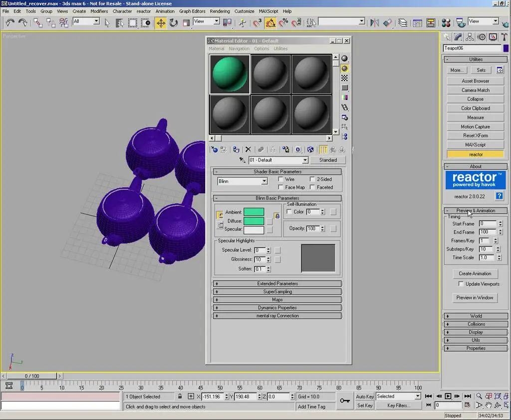Click Reset Map/Mtl X icon in Material Editor
This screenshot has width=511, height=420.
coord(248,149)
